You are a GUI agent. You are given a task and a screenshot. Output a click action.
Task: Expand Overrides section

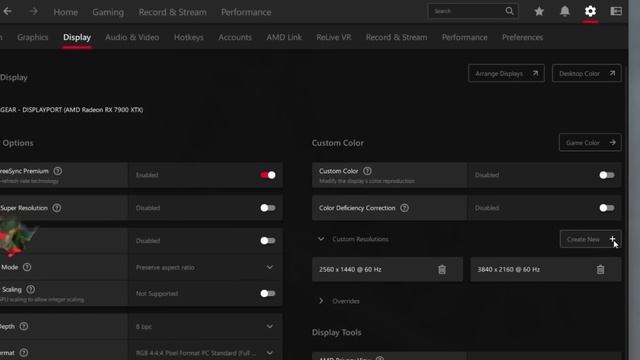[x=321, y=301]
